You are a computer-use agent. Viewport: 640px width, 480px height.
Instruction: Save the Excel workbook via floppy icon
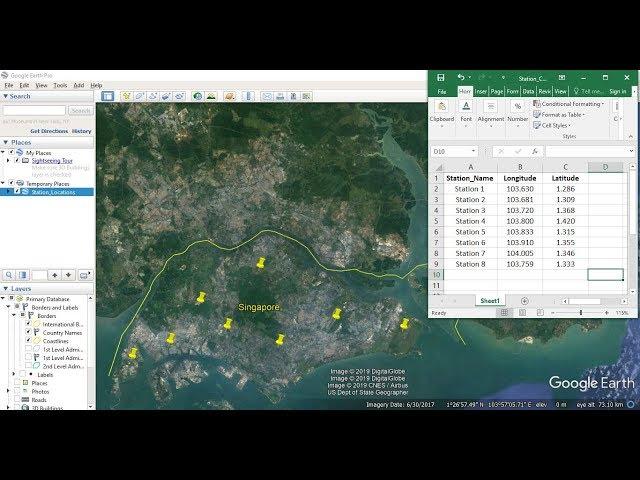click(x=441, y=77)
